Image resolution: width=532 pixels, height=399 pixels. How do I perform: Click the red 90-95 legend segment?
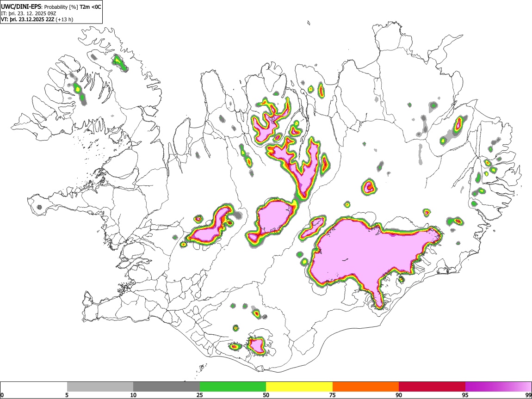(x=432, y=387)
